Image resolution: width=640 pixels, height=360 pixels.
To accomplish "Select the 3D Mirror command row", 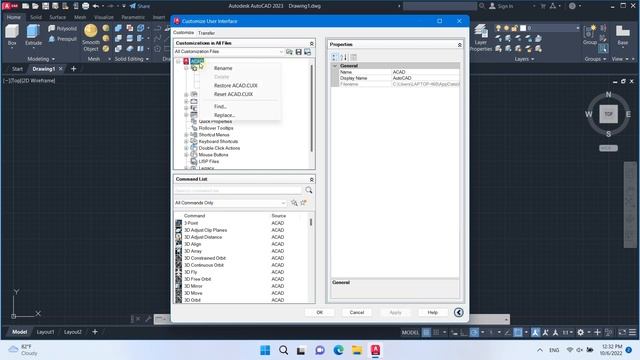I will 243,286.
